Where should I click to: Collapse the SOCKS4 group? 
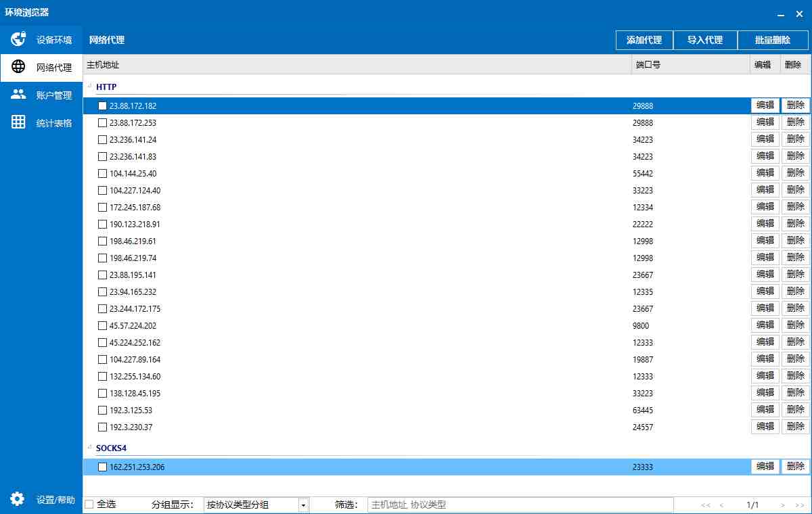pyautogui.click(x=89, y=447)
